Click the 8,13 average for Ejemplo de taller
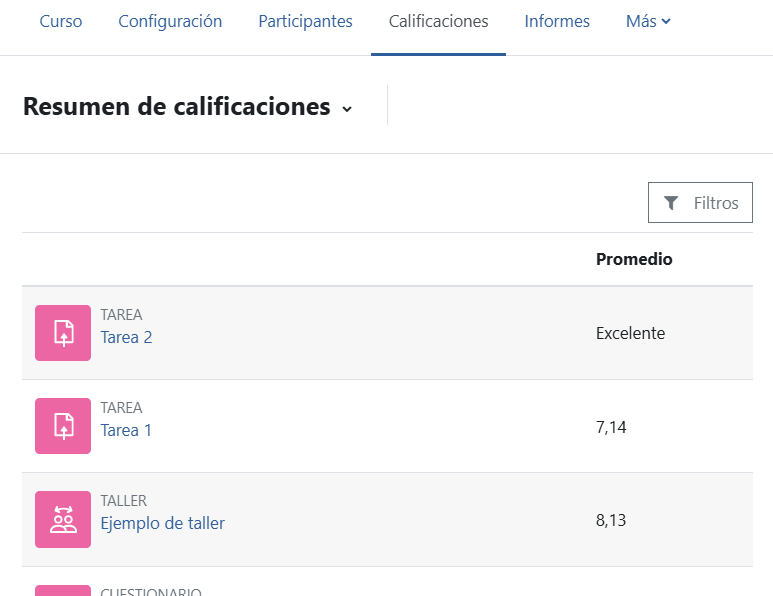The image size is (773, 596). 611,520
